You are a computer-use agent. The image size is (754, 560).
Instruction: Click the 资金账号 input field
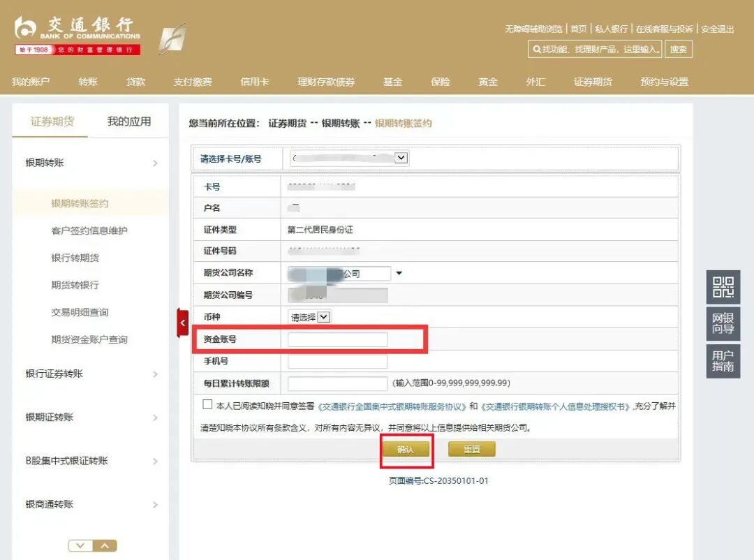pos(337,339)
